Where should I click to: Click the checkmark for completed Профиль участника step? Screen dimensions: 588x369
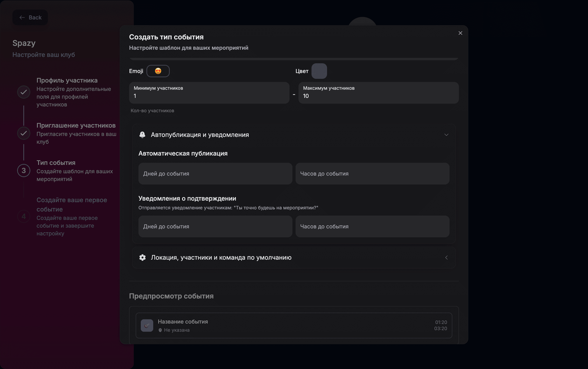tap(23, 92)
